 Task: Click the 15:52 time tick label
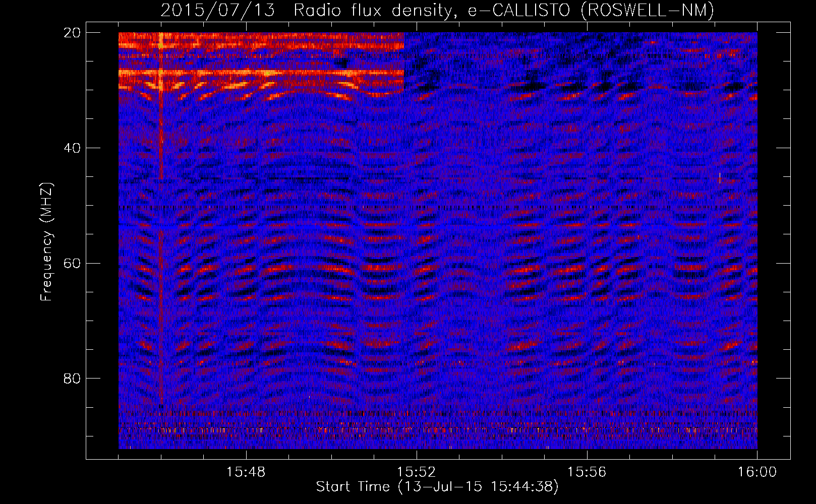417,472
